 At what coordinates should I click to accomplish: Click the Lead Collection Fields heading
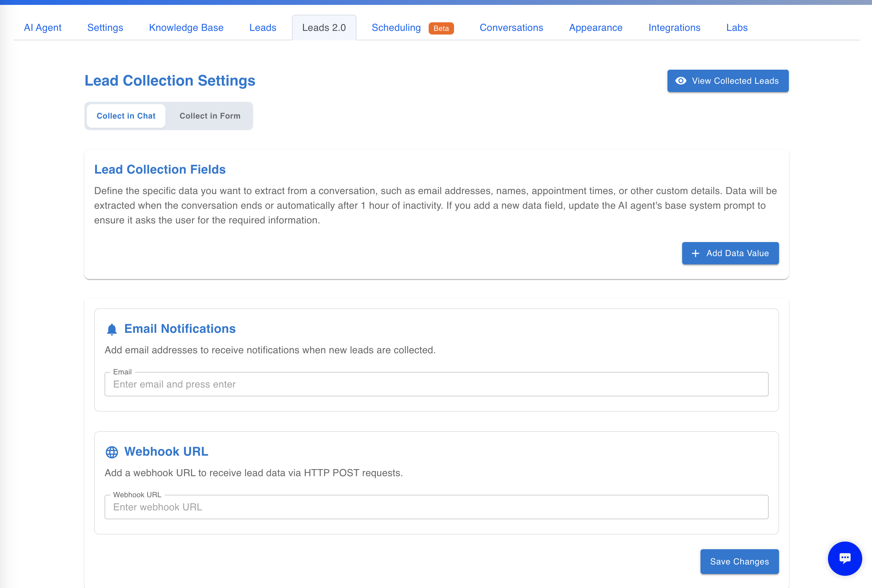click(x=160, y=170)
